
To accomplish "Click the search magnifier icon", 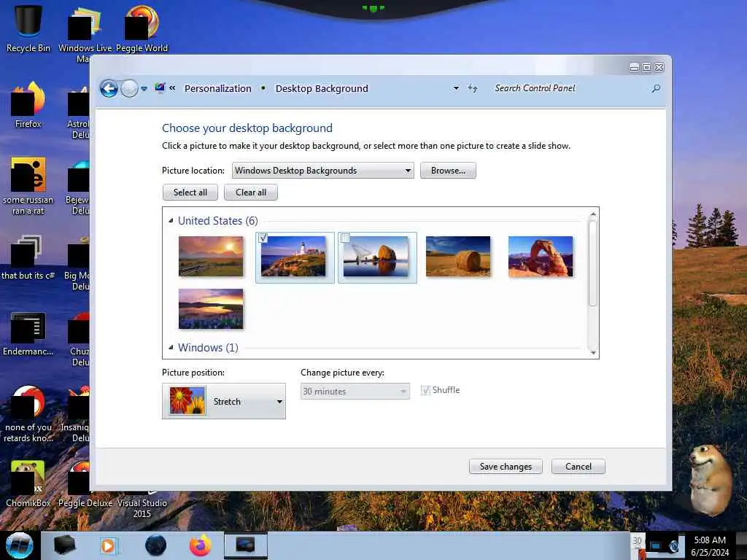I will tap(656, 88).
